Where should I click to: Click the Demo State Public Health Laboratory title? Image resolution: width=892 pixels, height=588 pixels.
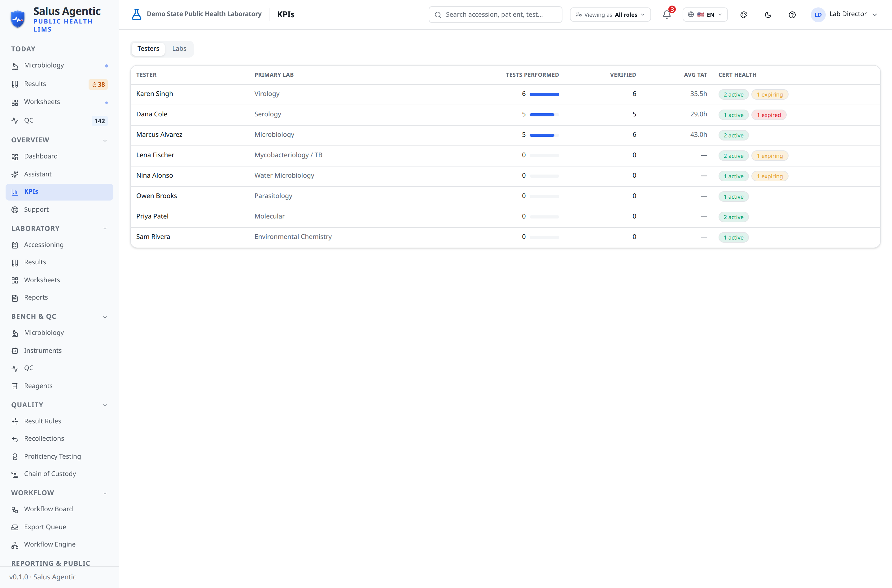point(204,14)
